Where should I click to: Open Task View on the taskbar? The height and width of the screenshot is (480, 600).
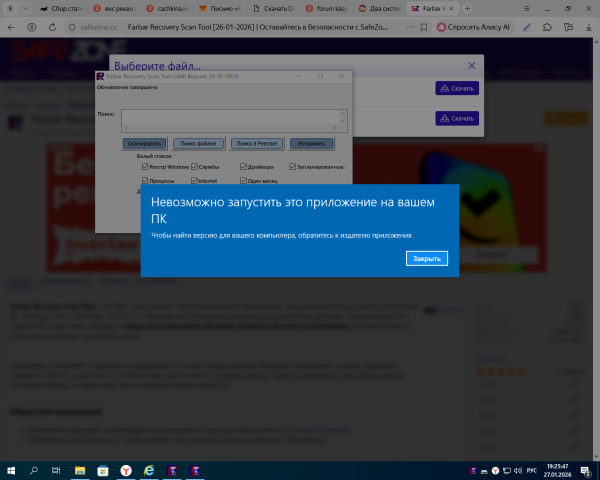tap(56, 471)
